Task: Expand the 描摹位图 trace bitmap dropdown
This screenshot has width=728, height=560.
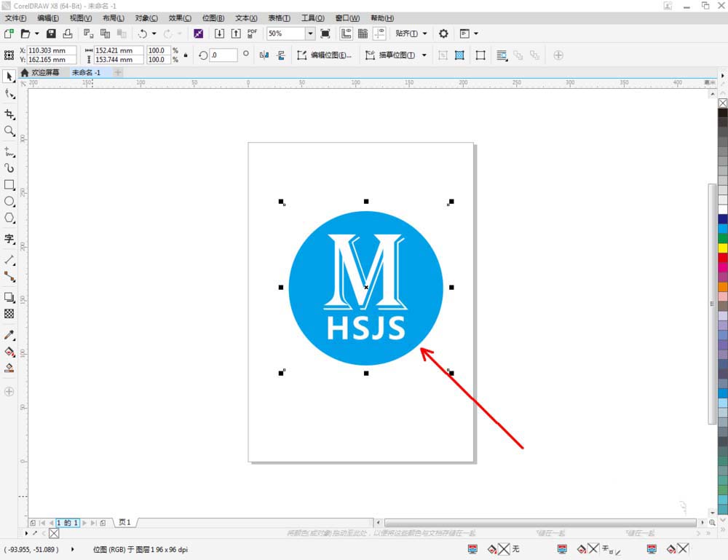Action: pos(423,55)
